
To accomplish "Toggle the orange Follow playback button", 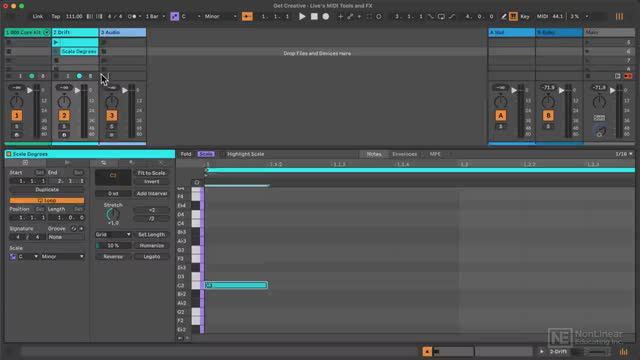I will coord(247,16).
